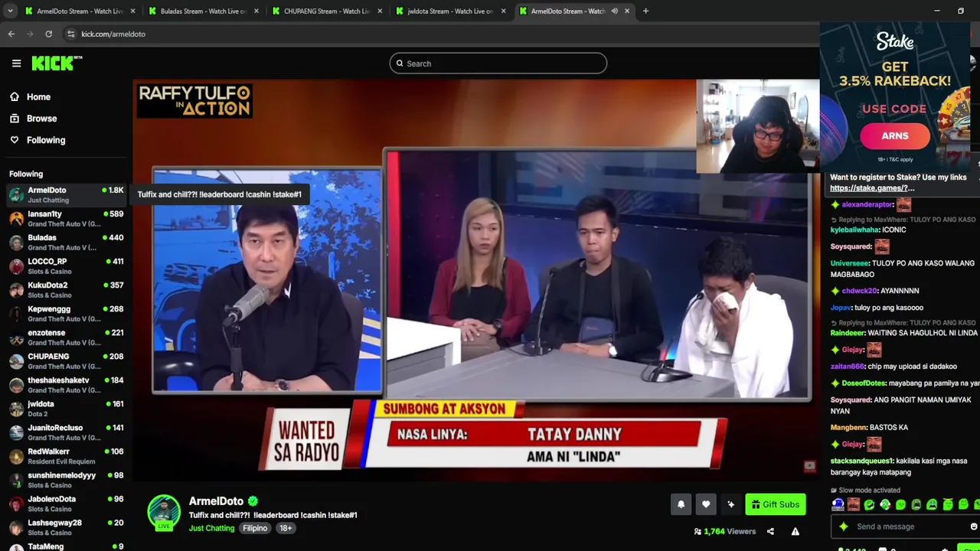Click the Just Chatting category link
This screenshot has height=551, width=980.
click(211, 528)
